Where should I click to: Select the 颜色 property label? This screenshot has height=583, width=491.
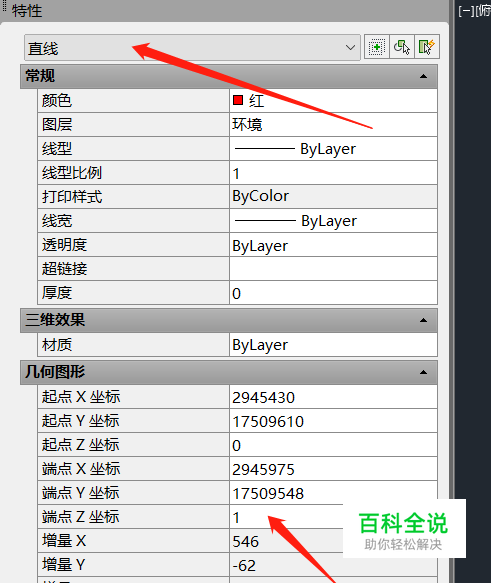(x=56, y=101)
